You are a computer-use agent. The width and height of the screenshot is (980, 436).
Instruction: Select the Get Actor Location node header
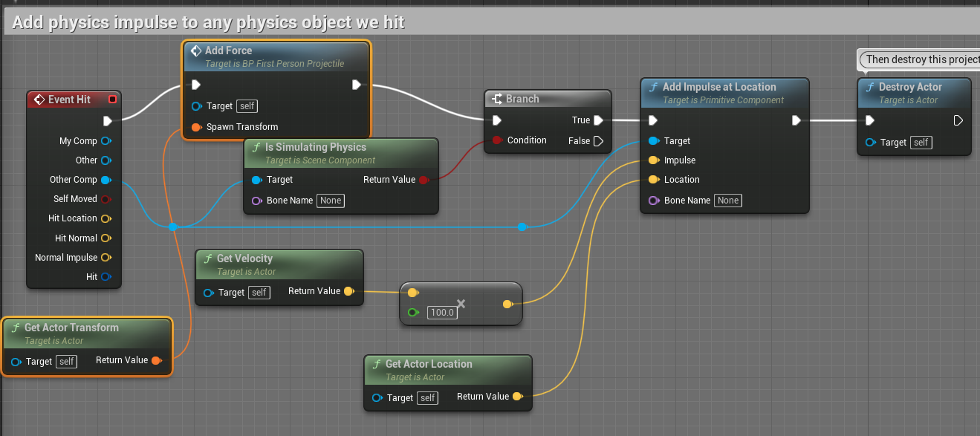tap(428, 364)
